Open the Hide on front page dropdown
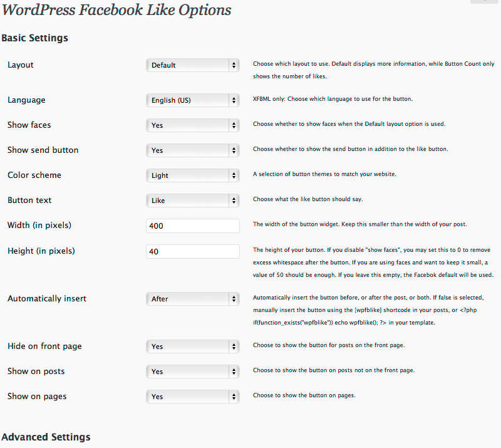The height and width of the screenshot is (448, 501). 193,346
